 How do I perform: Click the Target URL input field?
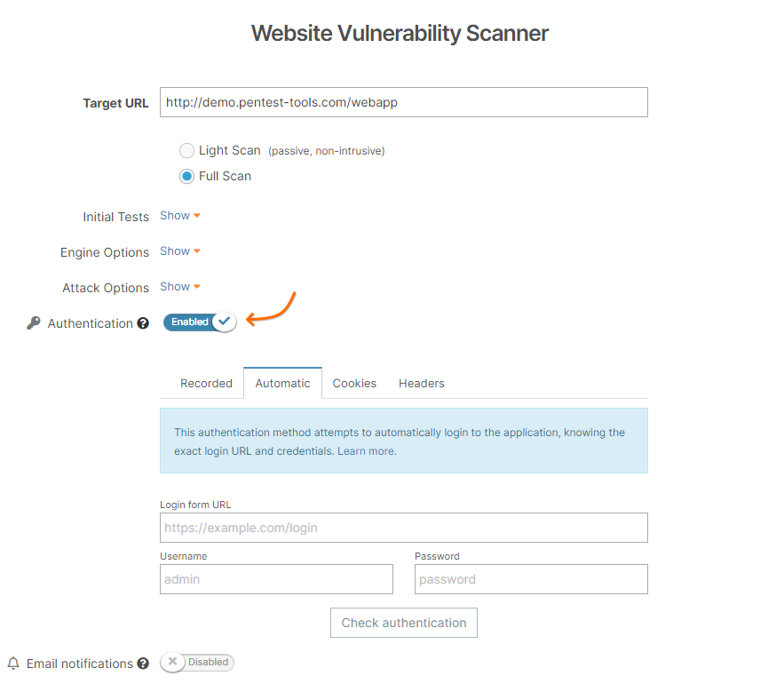(x=403, y=102)
